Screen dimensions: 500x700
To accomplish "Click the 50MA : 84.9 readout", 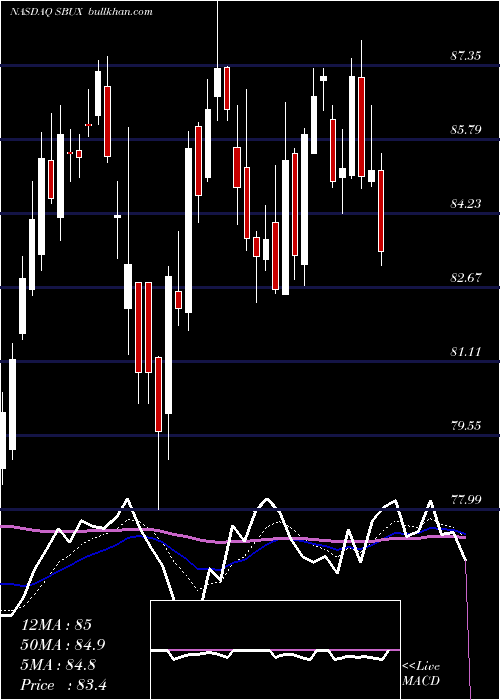I will [63, 645].
